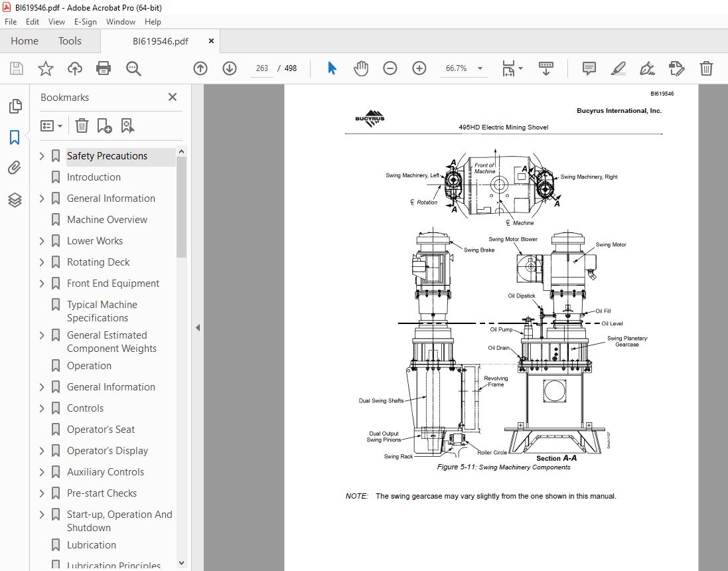Open the sign document pen tool
The width and height of the screenshot is (728, 571).
point(647,68)
